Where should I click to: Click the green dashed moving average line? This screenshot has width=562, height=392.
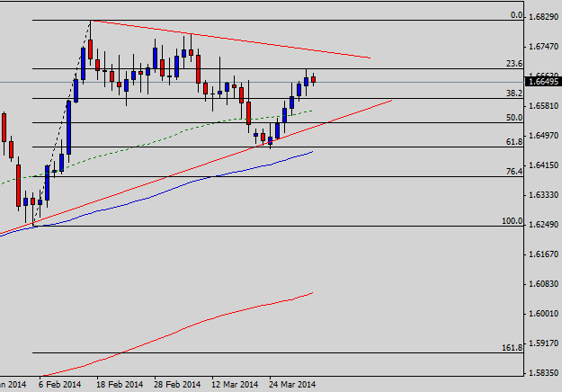click(270, 118)
